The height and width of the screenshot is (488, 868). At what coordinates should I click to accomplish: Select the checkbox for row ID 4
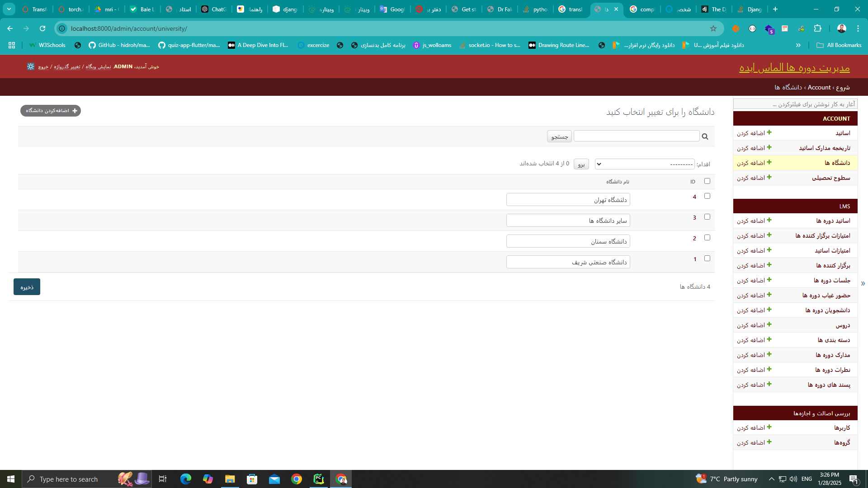707,196
